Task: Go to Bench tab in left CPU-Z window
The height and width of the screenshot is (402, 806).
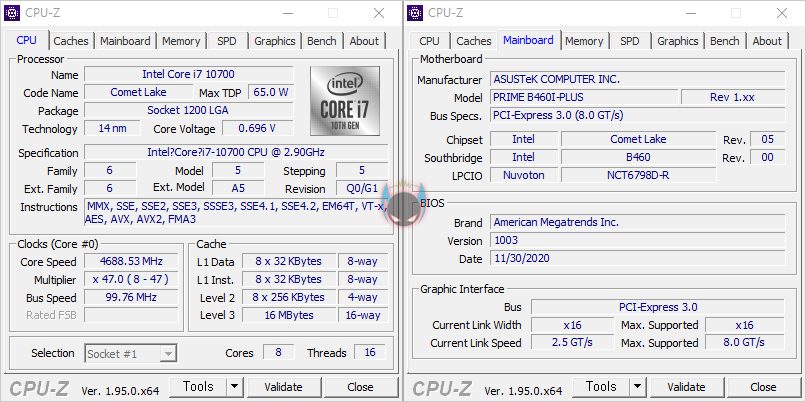Action: [321, 41]
